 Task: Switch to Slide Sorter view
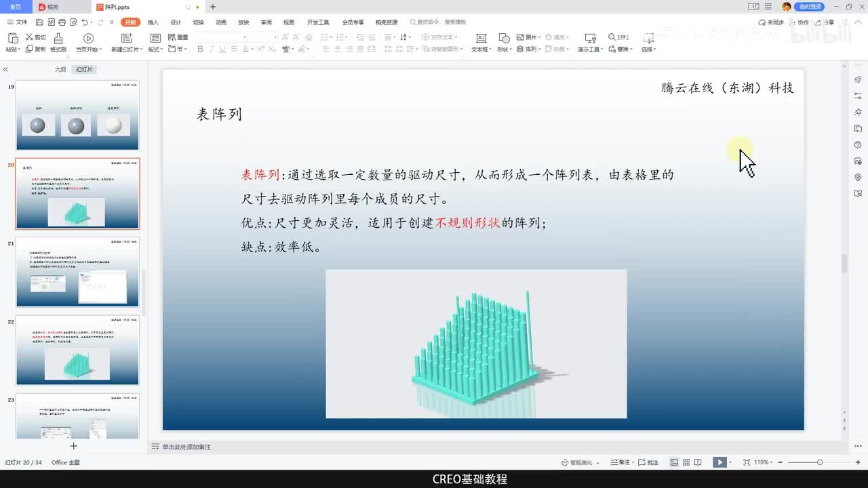coord(686,462)
